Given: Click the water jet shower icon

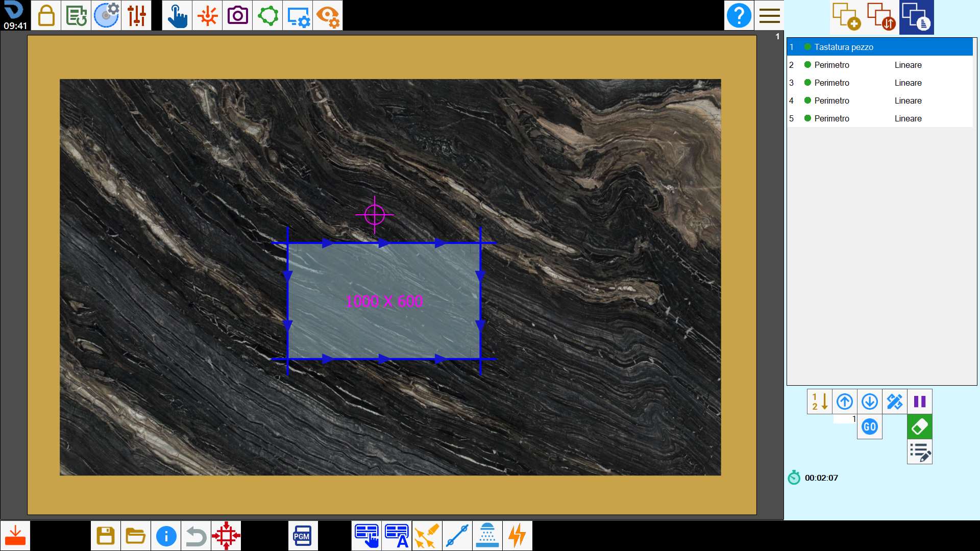Looking at the screenshot, I should point(487,536).
